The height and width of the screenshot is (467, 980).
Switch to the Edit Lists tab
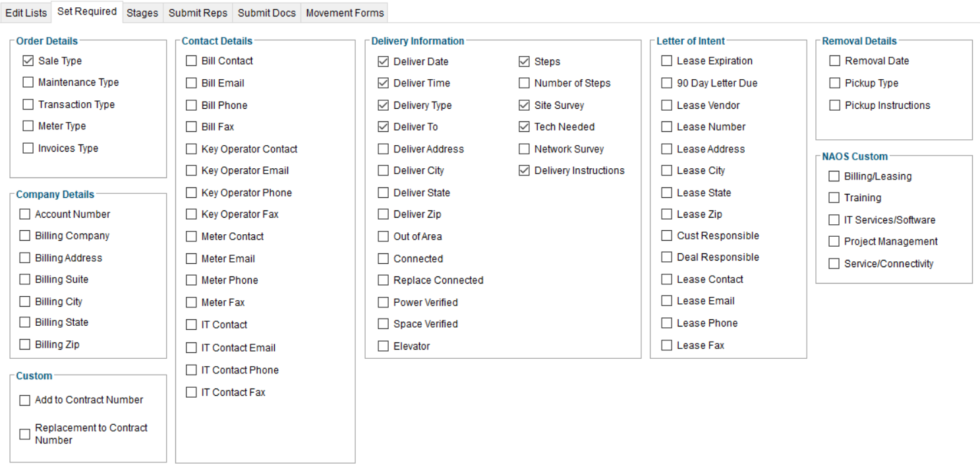[x=26, y=13]
